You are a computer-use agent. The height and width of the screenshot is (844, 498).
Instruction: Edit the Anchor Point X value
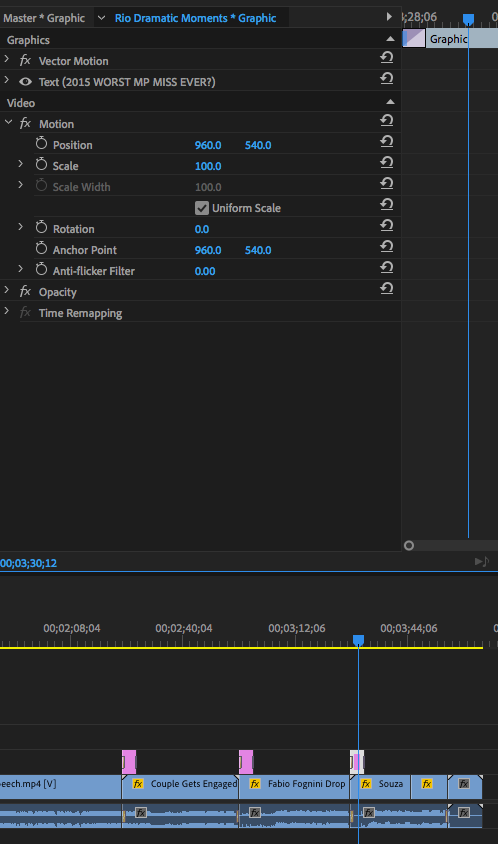(208, 250)
